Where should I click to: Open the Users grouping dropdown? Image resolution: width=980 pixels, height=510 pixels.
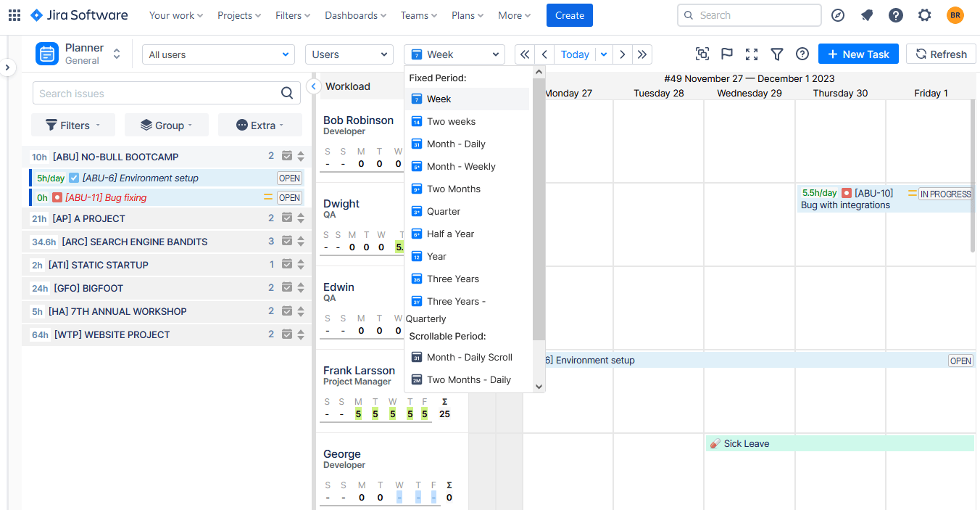[x=349, y=54]
